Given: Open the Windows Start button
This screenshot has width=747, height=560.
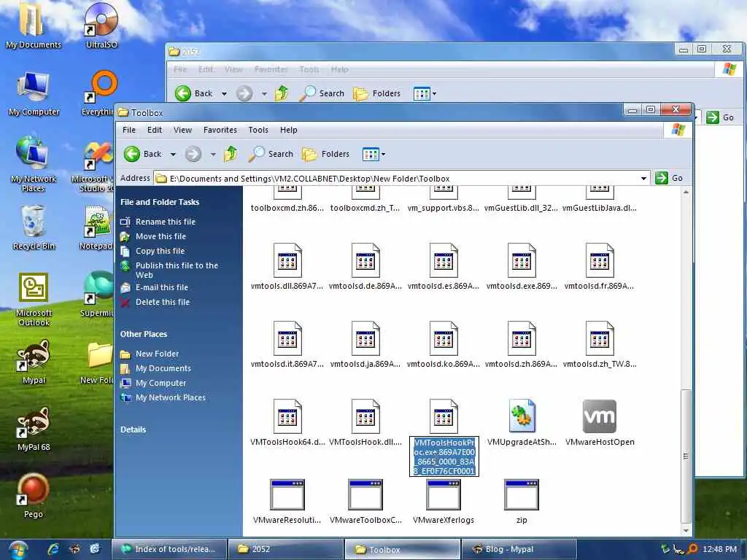Looking at the screenshot, I should pyautogui.click(x=18, y=550).
